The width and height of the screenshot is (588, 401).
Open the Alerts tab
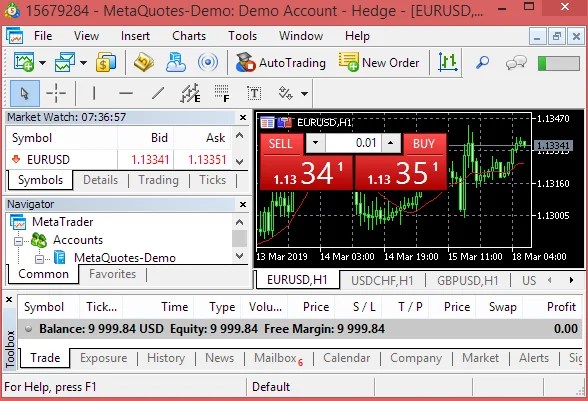534,358
